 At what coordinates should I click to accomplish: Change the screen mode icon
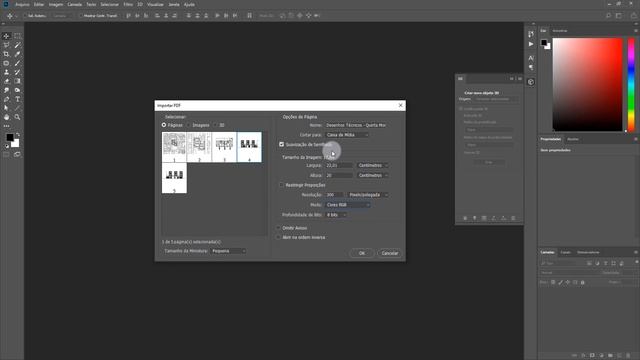tap(18, 155)
